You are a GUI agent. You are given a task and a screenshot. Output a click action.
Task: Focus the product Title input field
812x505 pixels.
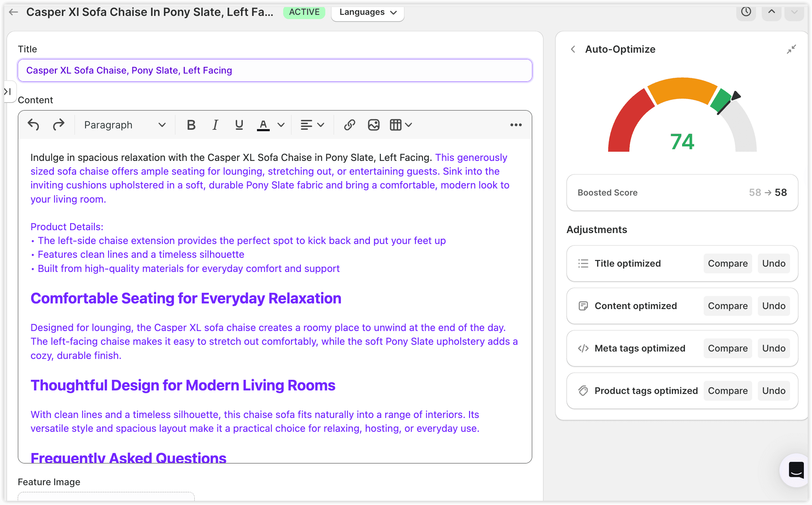point(275,70)
